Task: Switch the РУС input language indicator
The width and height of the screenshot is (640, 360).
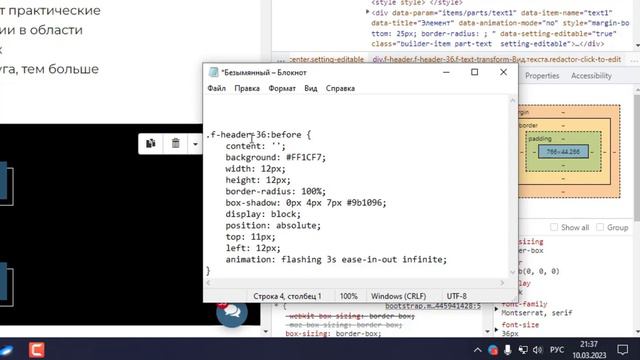Action: point(557,350)
